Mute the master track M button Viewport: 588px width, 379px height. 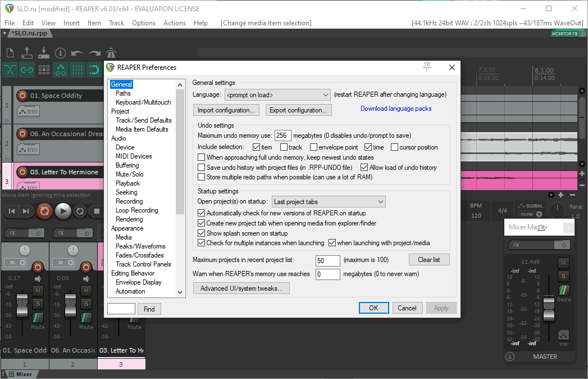[563, 263]
